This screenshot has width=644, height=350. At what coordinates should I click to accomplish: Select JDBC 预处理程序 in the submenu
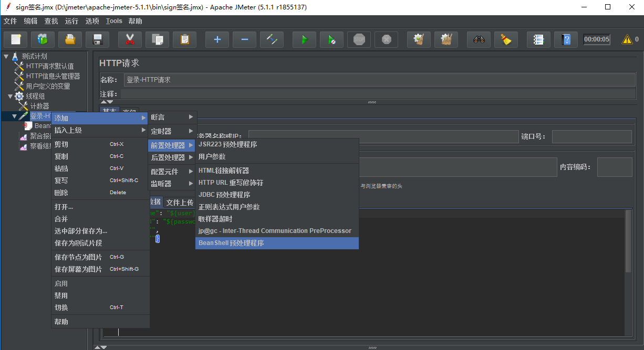coord(277,195)
